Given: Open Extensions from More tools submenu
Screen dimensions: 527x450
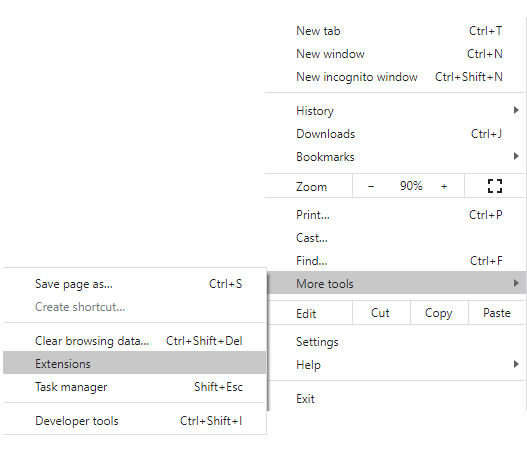Looking at the screenshot, I should (134, 363).
